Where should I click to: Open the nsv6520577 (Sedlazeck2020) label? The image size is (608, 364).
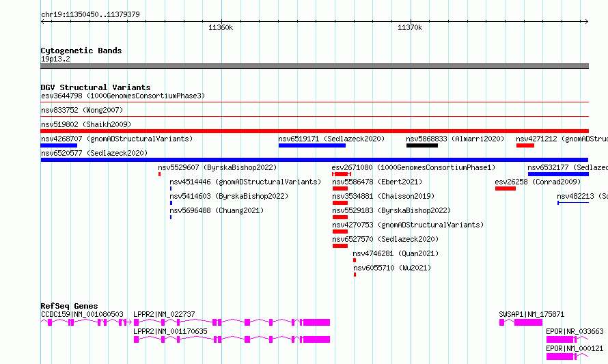point(94,153)
